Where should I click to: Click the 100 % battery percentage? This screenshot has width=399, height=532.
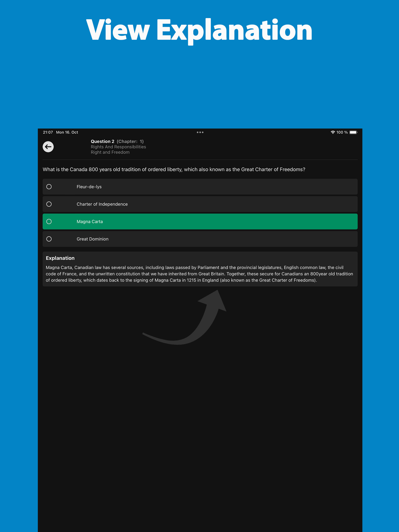click(x=342, y=132)
